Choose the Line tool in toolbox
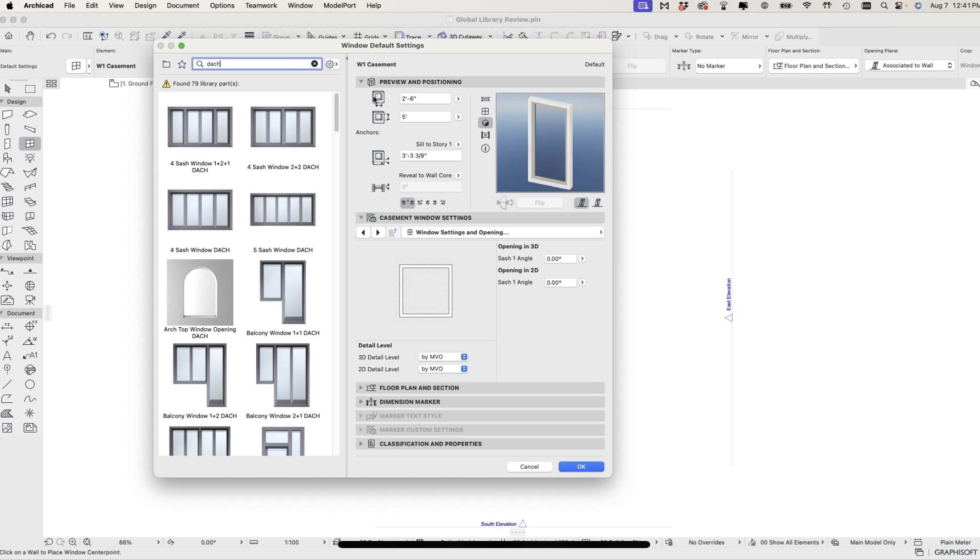Screen dimensions: 980x559 tap(8, 384)
